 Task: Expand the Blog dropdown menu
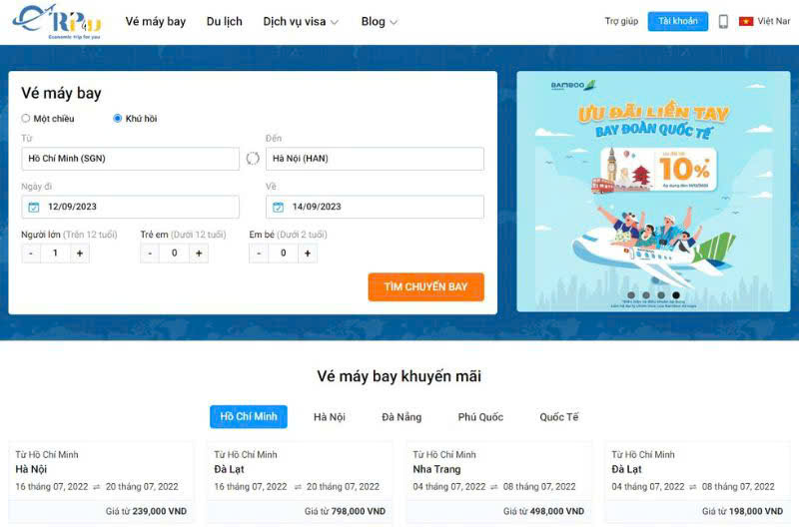coord(380,21)
